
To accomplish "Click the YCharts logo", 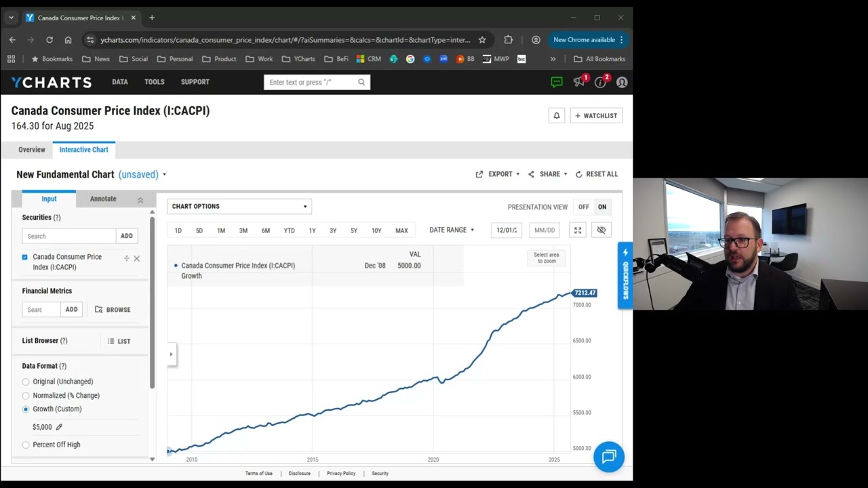I will click(51, 82).
